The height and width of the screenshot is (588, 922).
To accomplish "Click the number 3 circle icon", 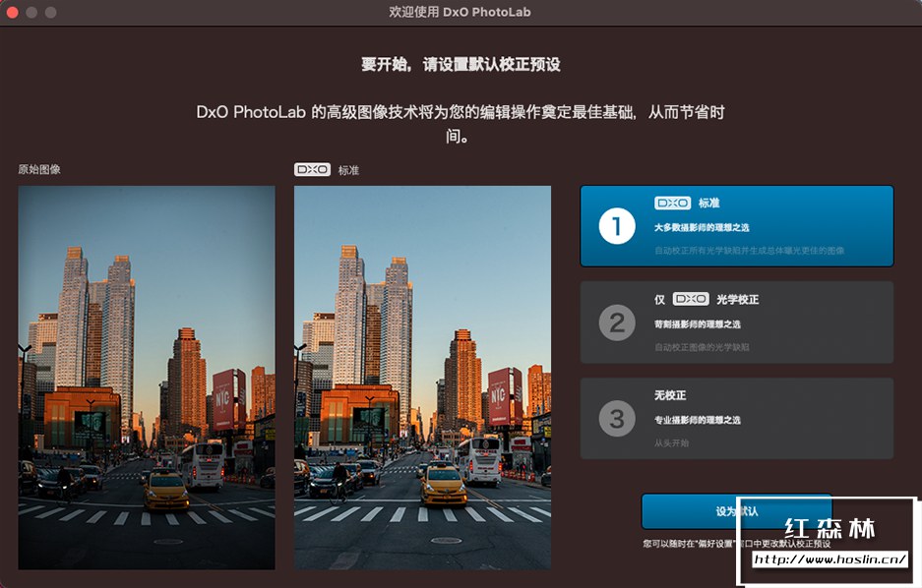I will coord(617,419).
